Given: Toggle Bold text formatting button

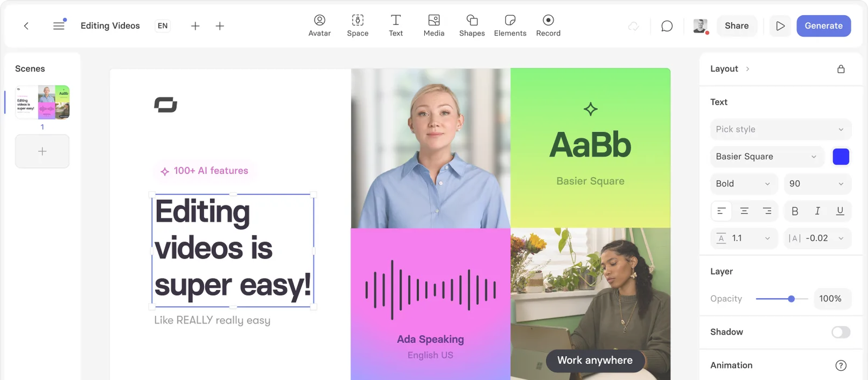Looking at the screenshot, I should pyautogui.click(x=795, y=211).
